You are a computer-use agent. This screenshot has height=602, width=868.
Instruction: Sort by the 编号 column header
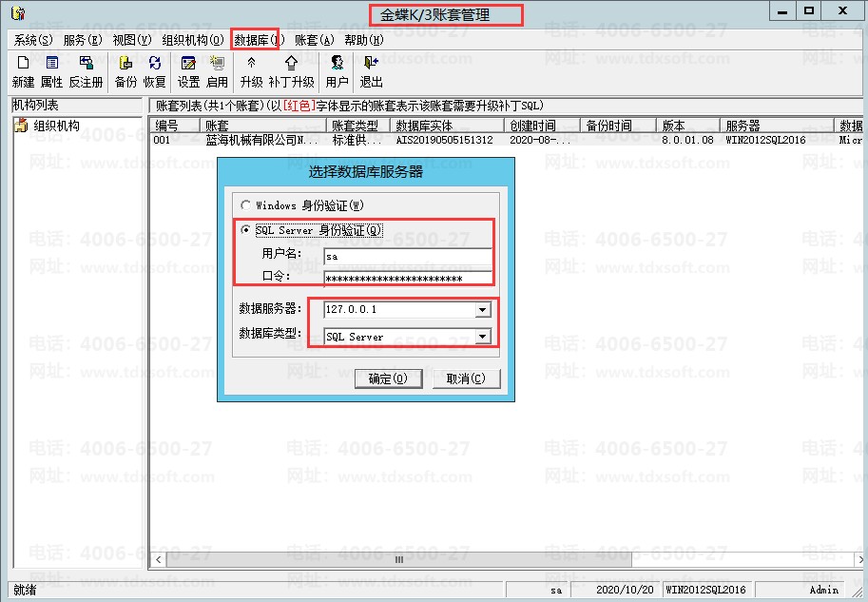pyautogui.click(x=174, y=126)
